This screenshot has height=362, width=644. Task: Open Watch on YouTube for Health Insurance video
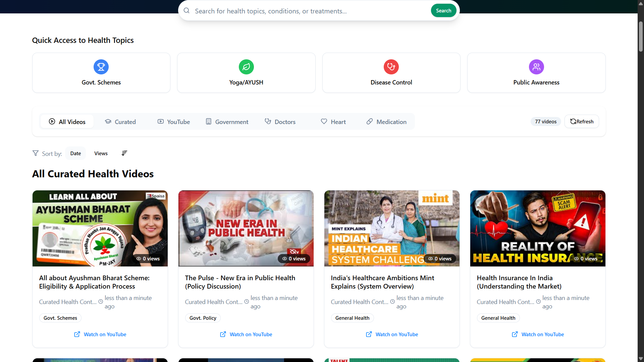click(x=538, y=334)
